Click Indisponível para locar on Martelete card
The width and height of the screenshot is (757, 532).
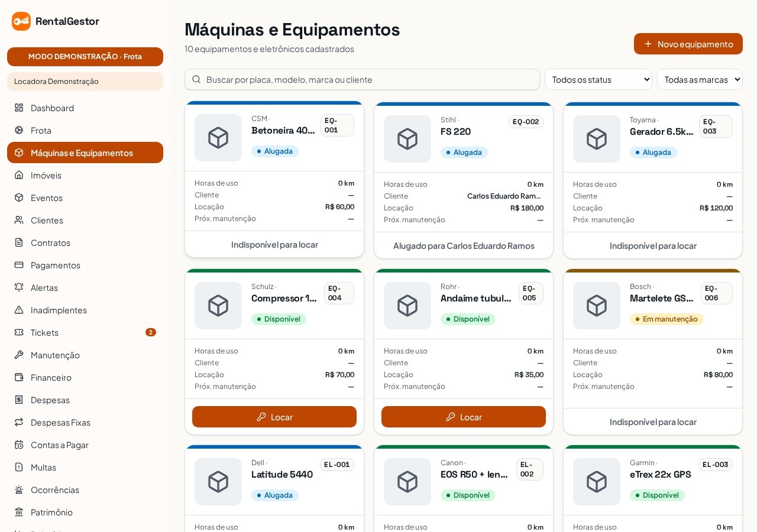pyautogui.click(x=653, y=421)
